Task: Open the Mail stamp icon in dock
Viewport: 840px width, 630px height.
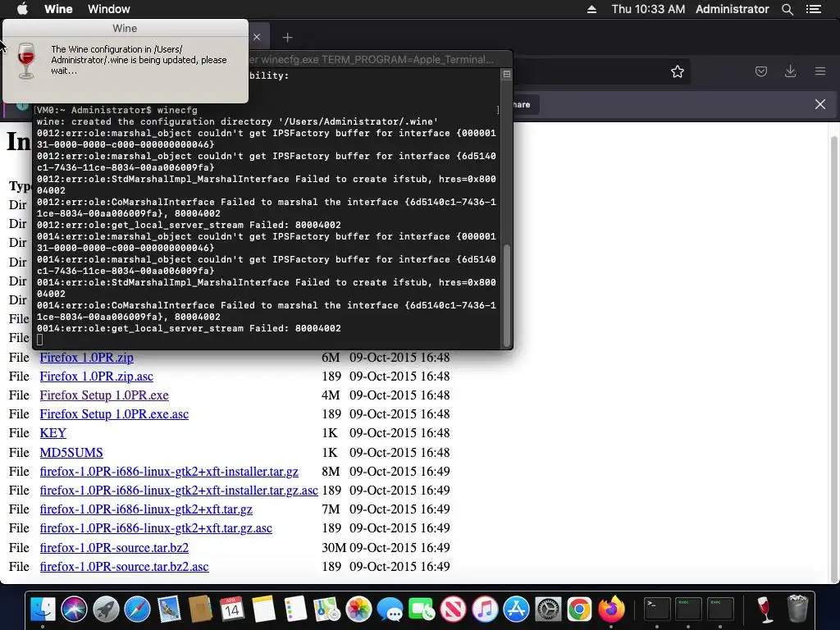Action: click(x=169, y=609)
